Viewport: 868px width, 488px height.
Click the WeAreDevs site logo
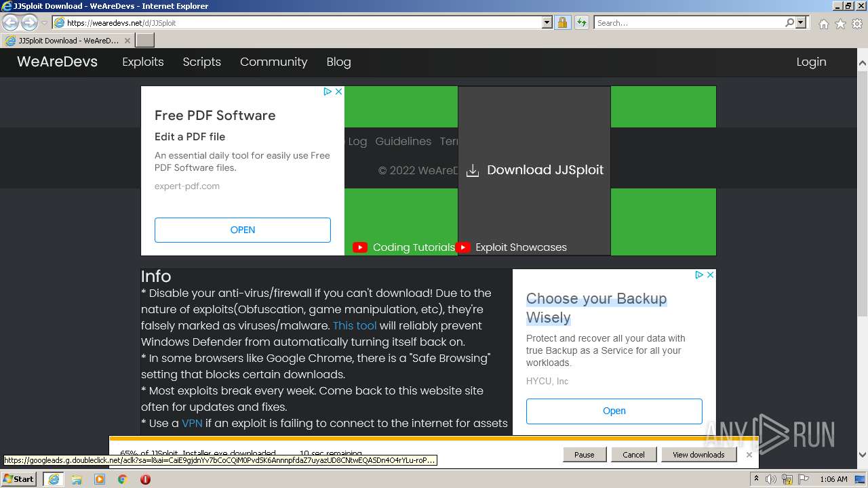[x=57, y=62]
